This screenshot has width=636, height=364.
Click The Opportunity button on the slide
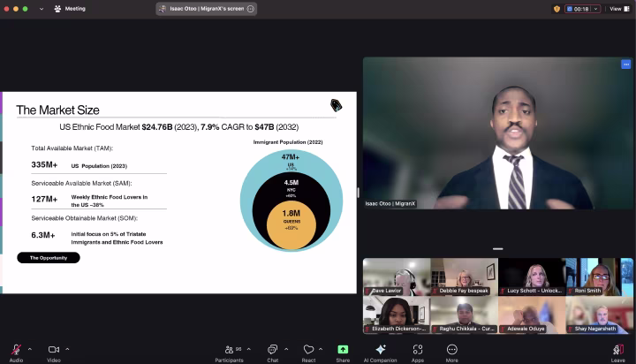(49, 258)
